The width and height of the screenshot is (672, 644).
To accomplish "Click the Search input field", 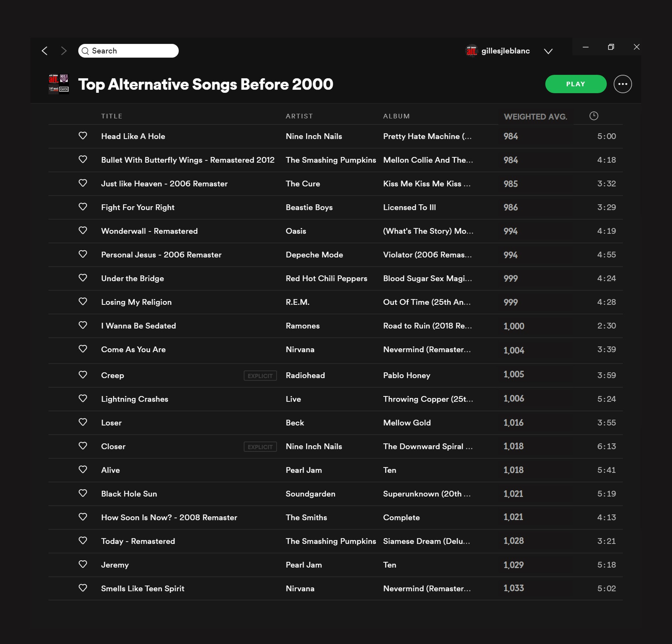I will pos(128,51).
